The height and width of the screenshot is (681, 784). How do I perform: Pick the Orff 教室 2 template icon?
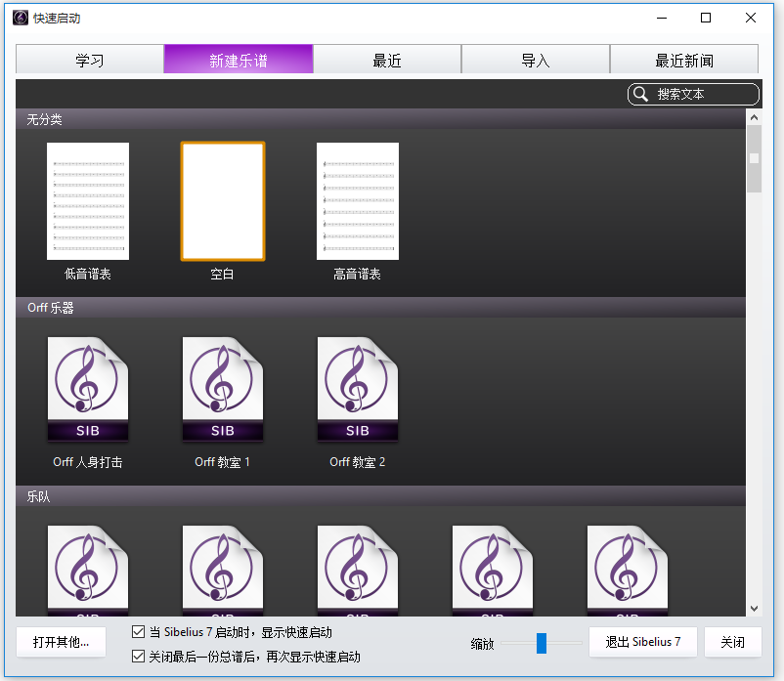point(357,390)
